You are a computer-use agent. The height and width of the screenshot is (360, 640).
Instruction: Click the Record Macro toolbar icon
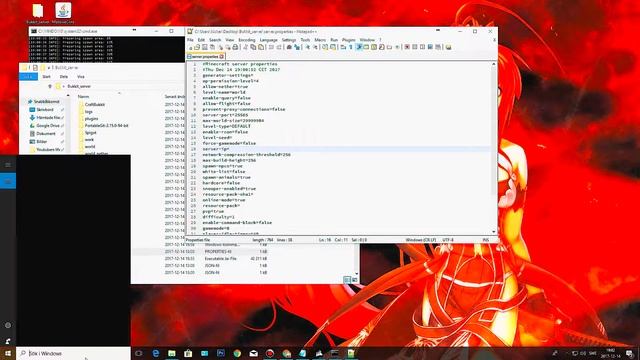(x=407, y=47)
